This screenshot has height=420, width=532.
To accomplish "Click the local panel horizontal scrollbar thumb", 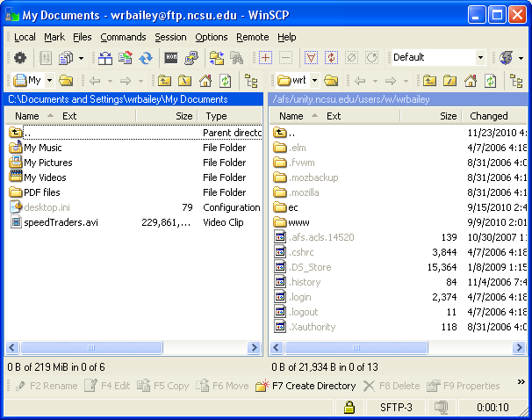I will tap(91, 347).
